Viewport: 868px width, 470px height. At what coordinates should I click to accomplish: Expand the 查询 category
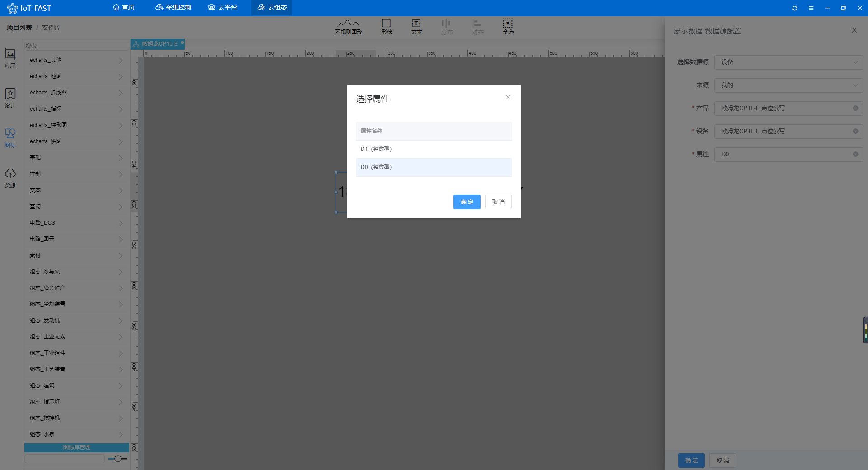[x=76, y=207]
